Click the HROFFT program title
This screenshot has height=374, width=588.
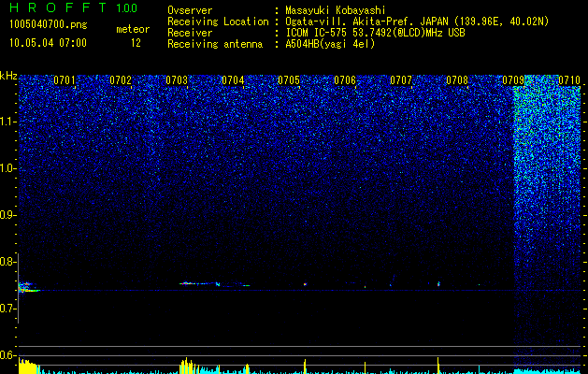coord(58,7)
